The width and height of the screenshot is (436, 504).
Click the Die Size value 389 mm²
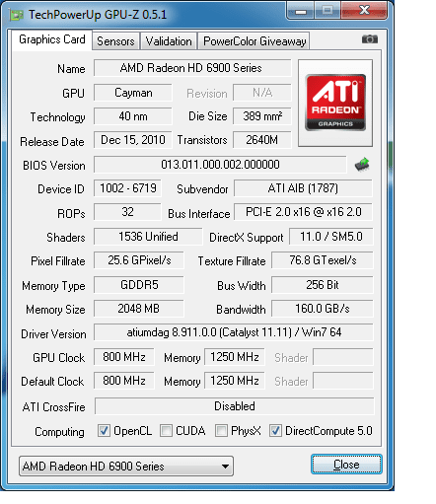tap(262, 116)
